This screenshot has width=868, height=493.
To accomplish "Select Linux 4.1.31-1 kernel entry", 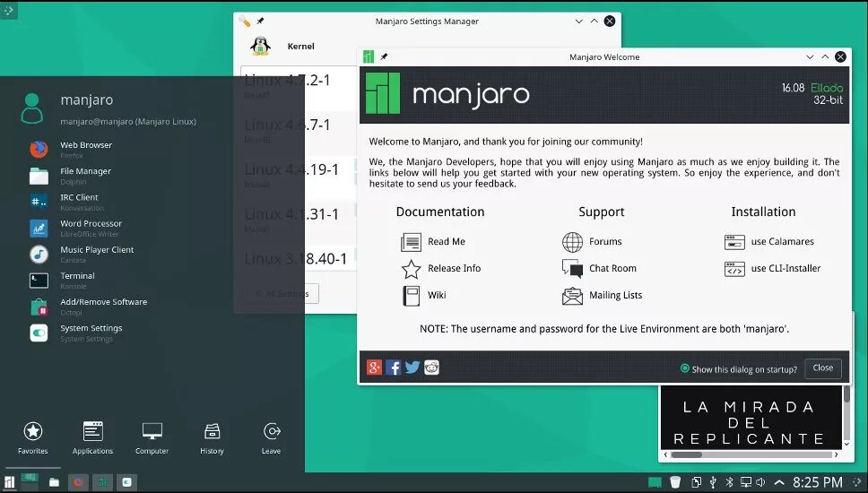I will click(299, 221).
